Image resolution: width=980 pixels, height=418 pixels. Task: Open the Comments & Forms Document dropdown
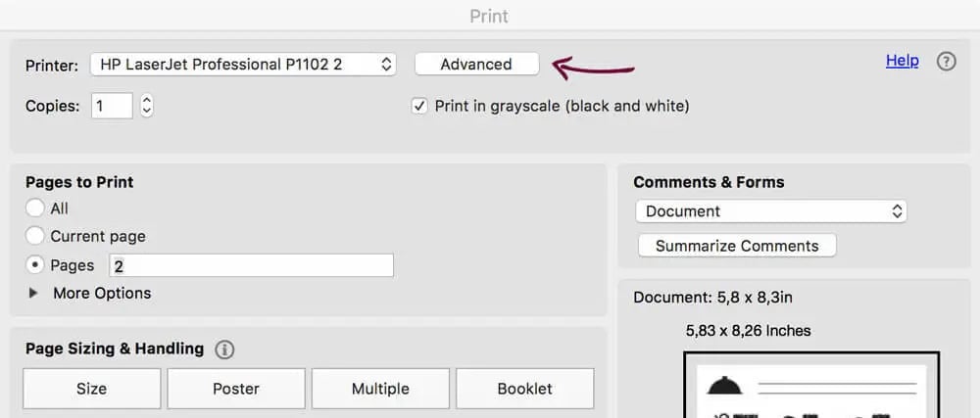770,211
